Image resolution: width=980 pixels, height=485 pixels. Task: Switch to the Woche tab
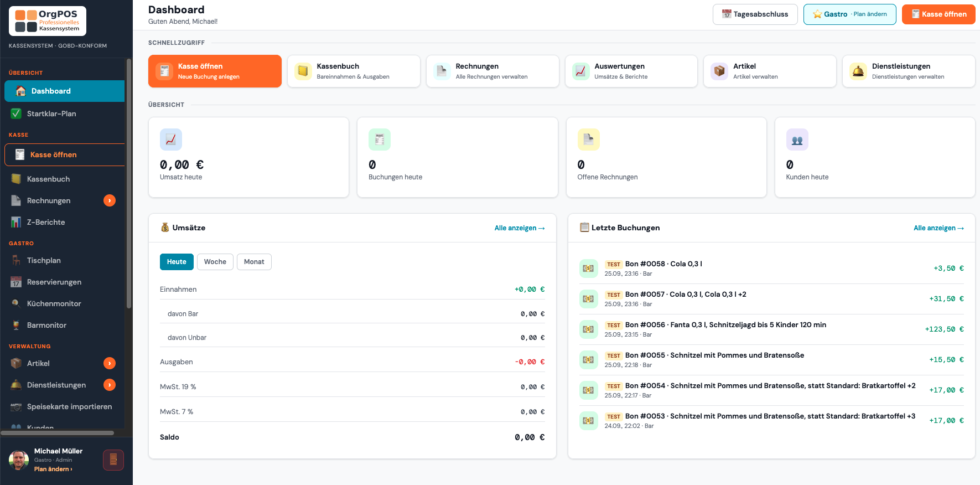[x=215, y=262]
